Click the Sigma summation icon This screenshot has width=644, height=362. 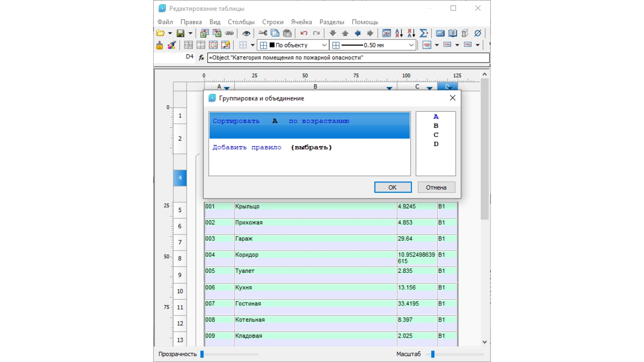click(x=423, y=33)
